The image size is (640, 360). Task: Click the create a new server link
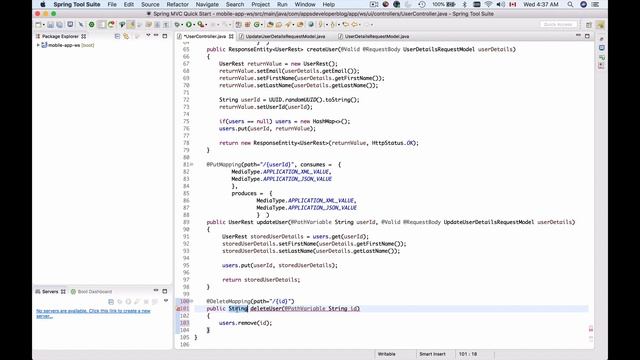tap(93, 313)
